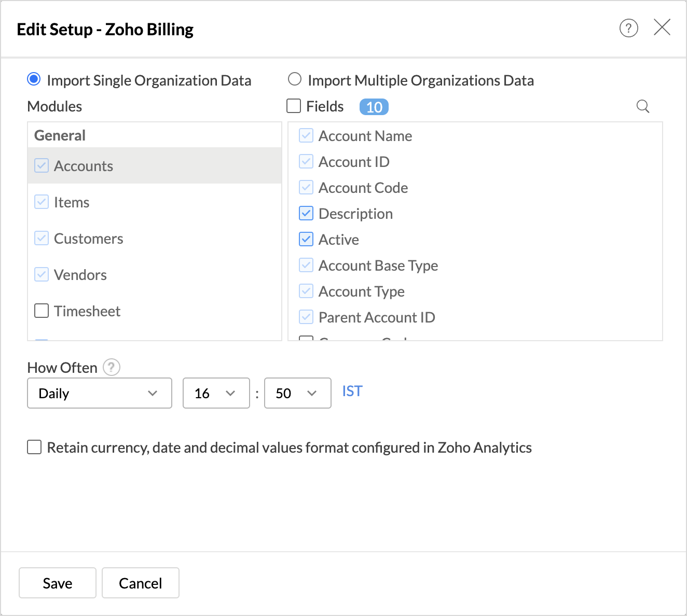Image resolution: width=687 pixels, height=616 pixels.
Task: Close the Edit Setup dialog
Action: 662,27
